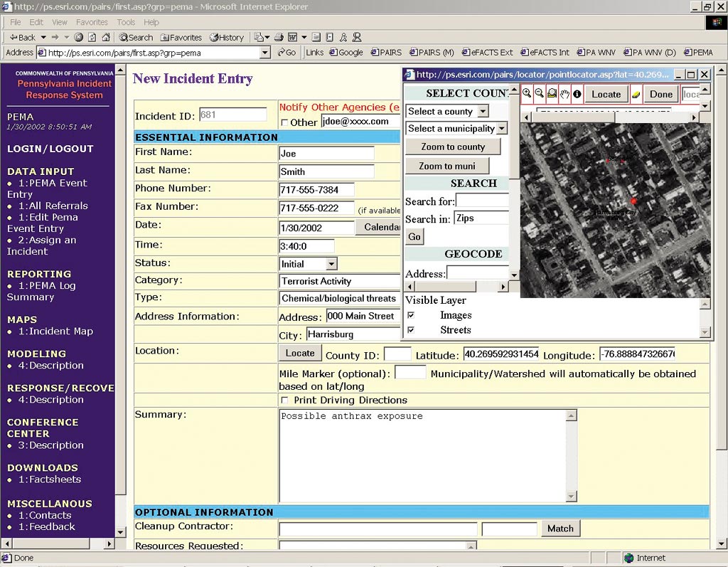
Task: Click the full extent map icon
Action: click(x=552, y=94)
